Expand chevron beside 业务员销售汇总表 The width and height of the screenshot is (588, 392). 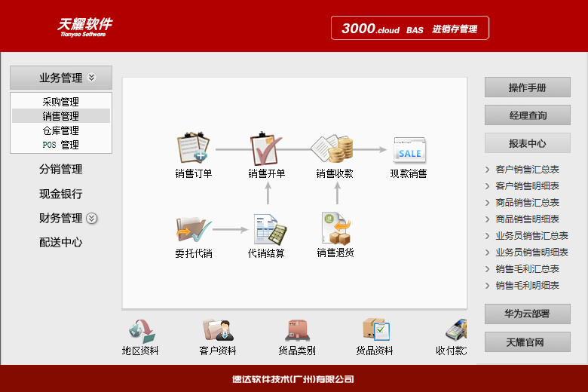coord(487,235)
